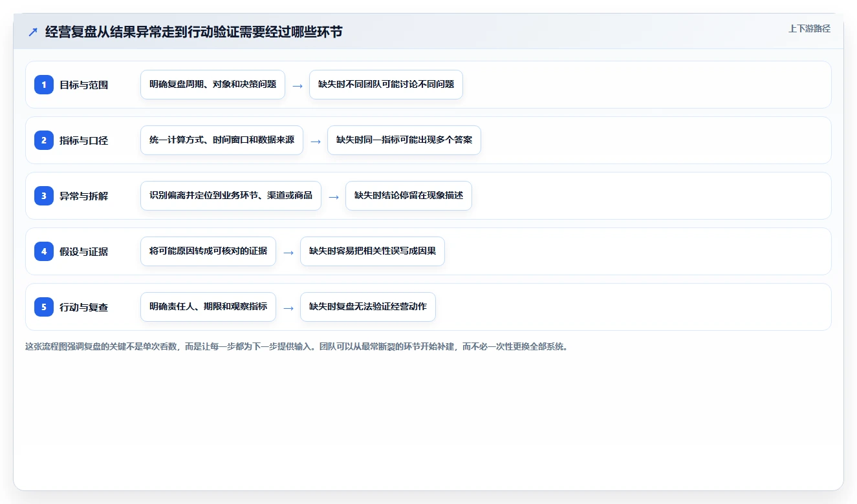Select the 指标与口径 step label
The image size is (857, 504).
coord(83,140)
